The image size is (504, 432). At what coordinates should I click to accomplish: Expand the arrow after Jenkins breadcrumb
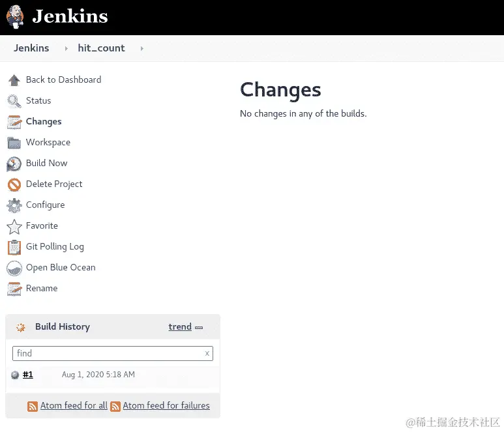point(67,48)
